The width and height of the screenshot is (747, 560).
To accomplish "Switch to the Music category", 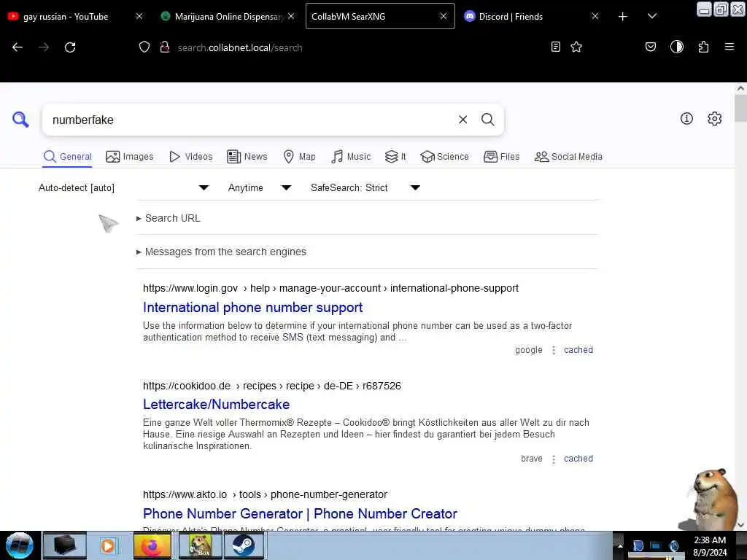I will coord(351,157).
